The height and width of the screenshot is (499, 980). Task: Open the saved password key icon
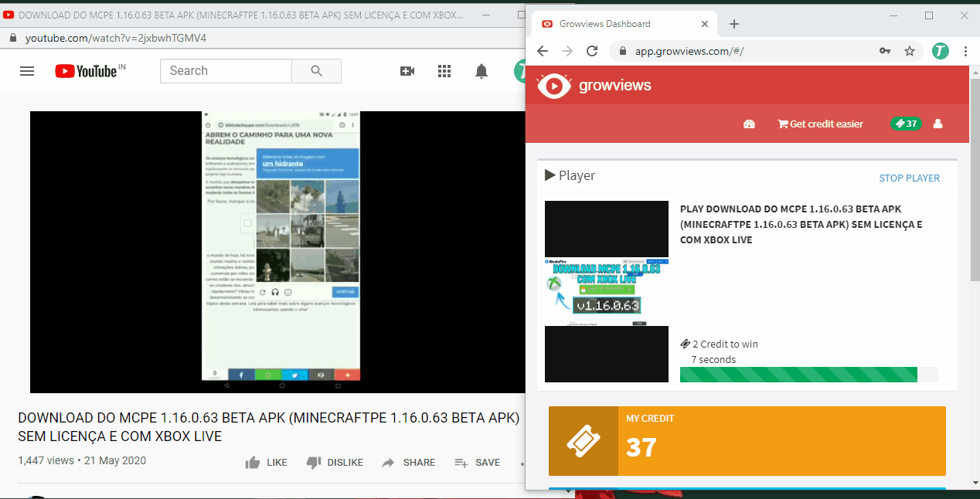(x=885, y=51)
